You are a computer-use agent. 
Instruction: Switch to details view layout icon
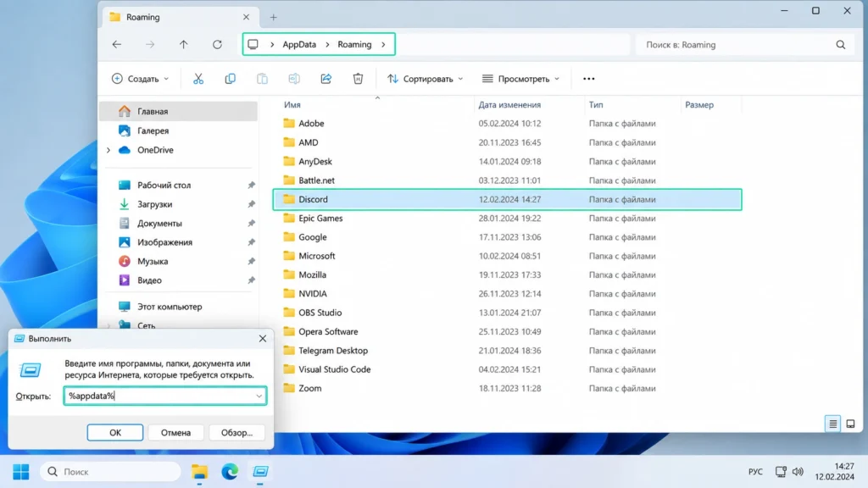click(832, 424)
